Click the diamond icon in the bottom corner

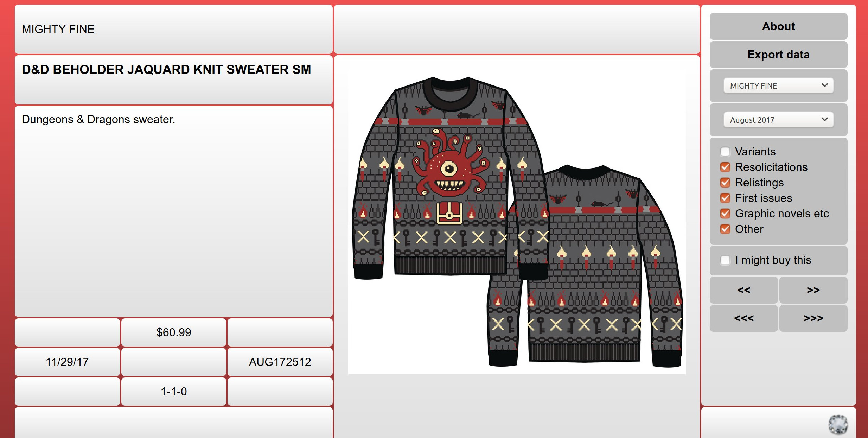(838, 425)
